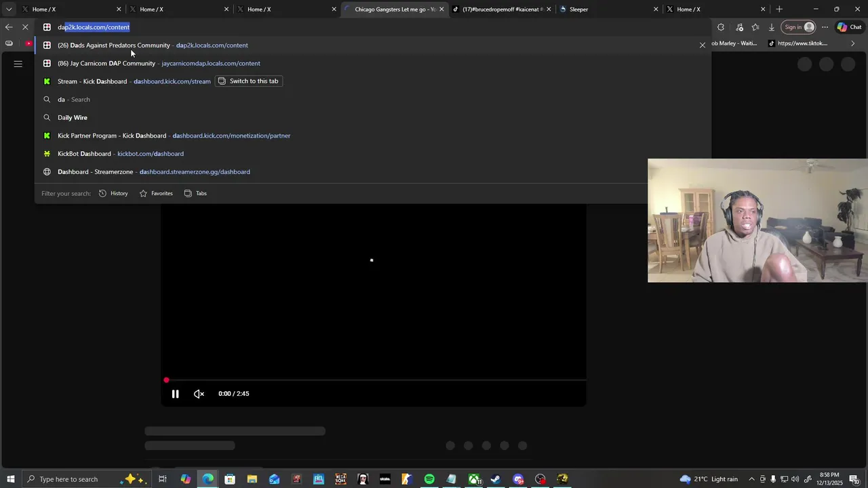Select the Daily Wire search suggestion
Viewport: 868px width, 488px height.
[373, 117]
